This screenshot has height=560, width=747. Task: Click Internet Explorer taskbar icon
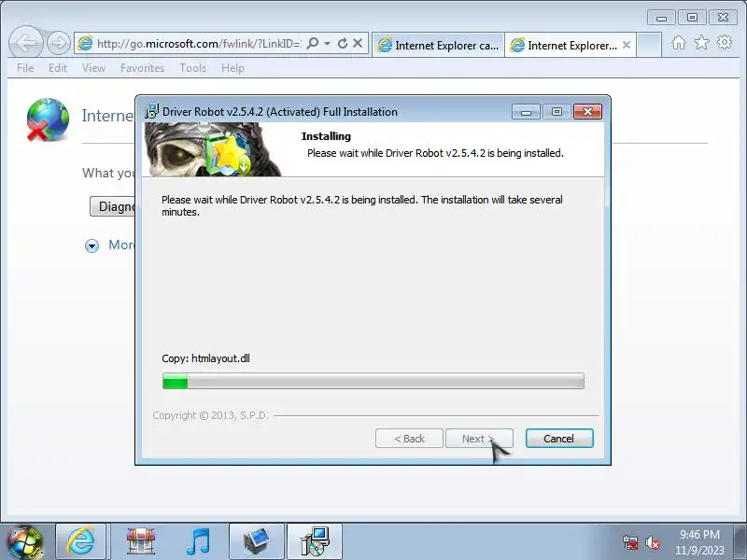80,541
